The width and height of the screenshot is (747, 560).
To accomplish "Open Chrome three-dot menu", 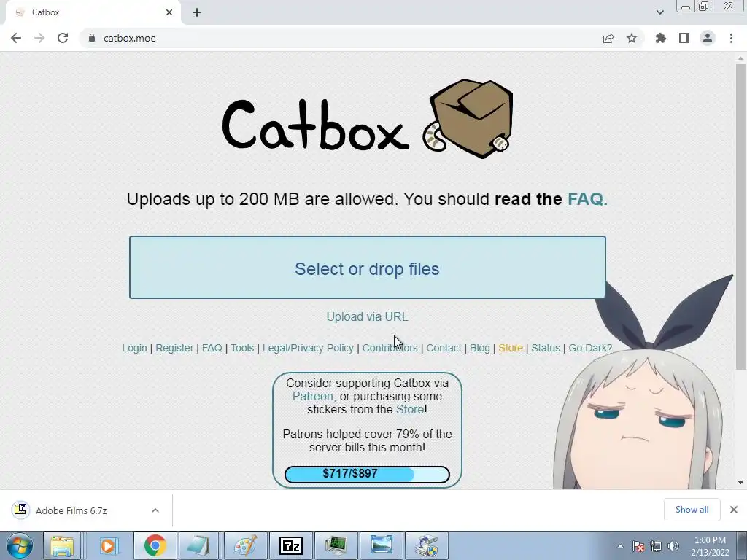I will tap(731, 38).
